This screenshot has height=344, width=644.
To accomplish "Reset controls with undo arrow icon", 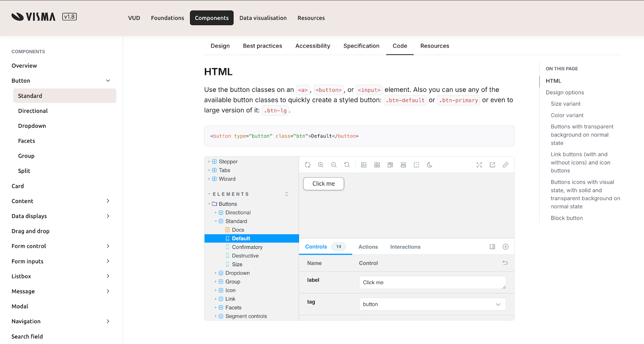I will tap(505, 263).
